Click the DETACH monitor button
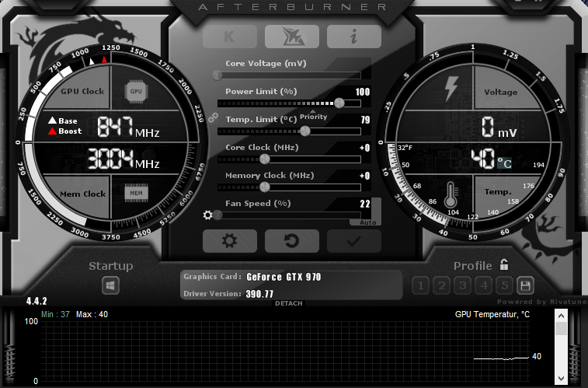The image size is (588, 388). pos(289,303)
